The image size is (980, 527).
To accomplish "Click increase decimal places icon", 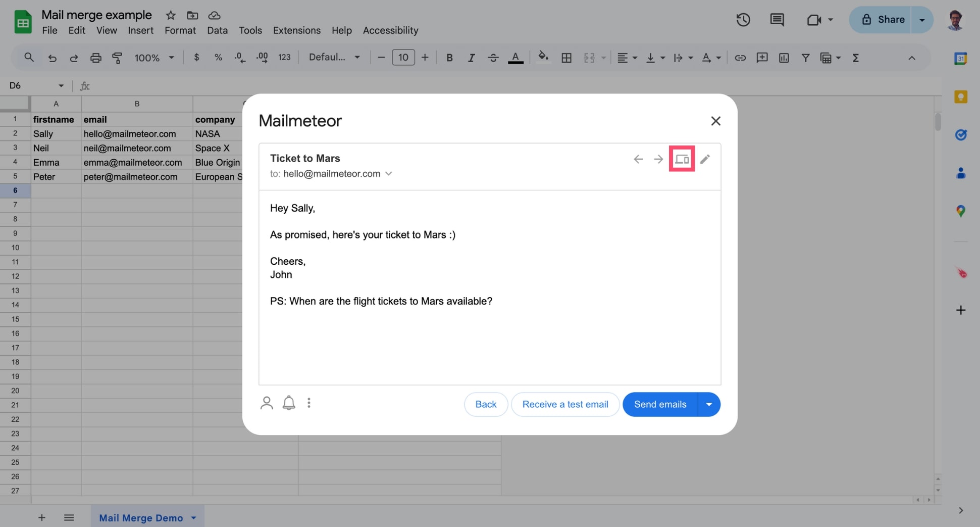I will click(x=262, y=58).
